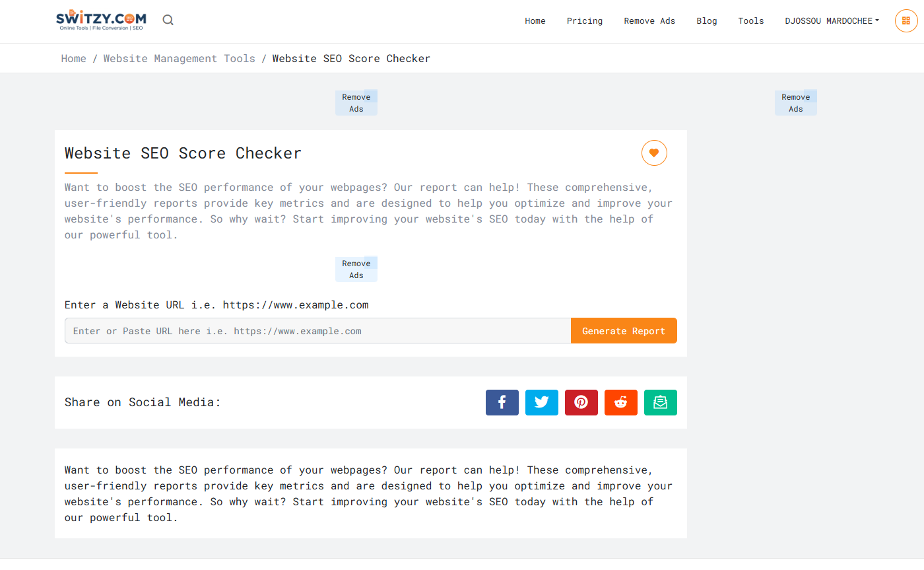The image size is (924, 570).
Task: Share on Facebook
Action: [502, 402]
